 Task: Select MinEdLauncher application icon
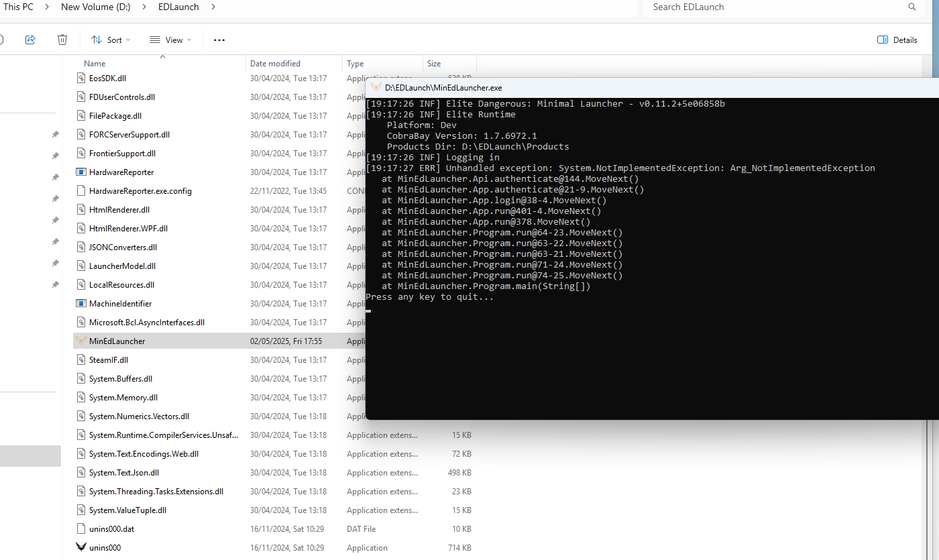(81, 341)
